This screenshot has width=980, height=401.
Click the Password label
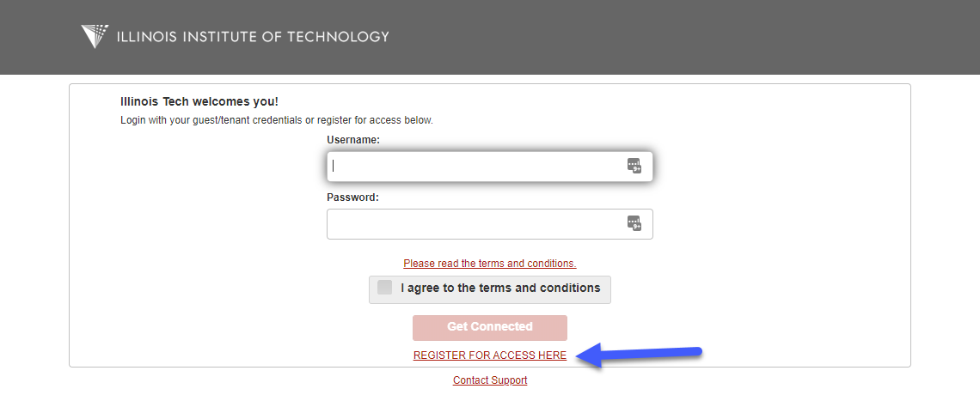[x=352, y=197]
